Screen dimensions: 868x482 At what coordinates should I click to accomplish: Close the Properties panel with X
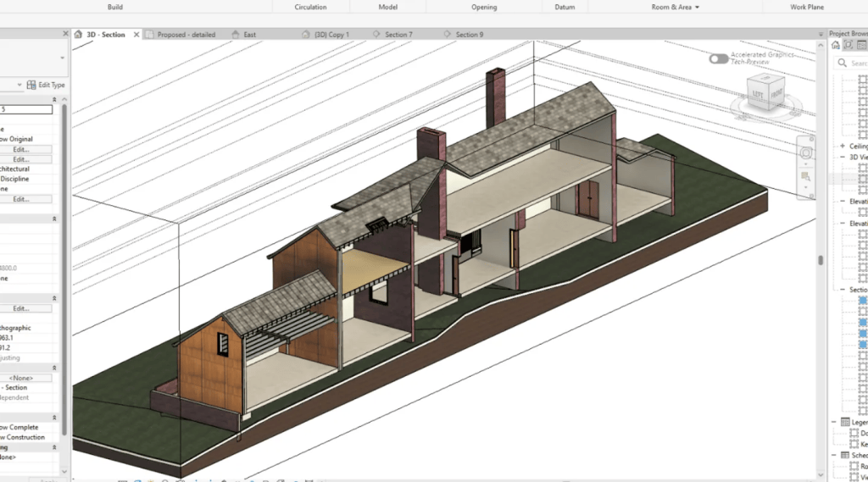click(x=65, y=34)
